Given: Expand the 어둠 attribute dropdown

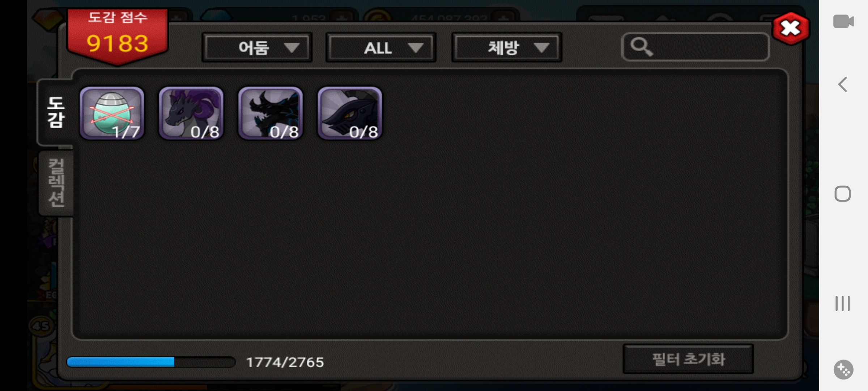Looking at the screenshot, I should point(257,48).
